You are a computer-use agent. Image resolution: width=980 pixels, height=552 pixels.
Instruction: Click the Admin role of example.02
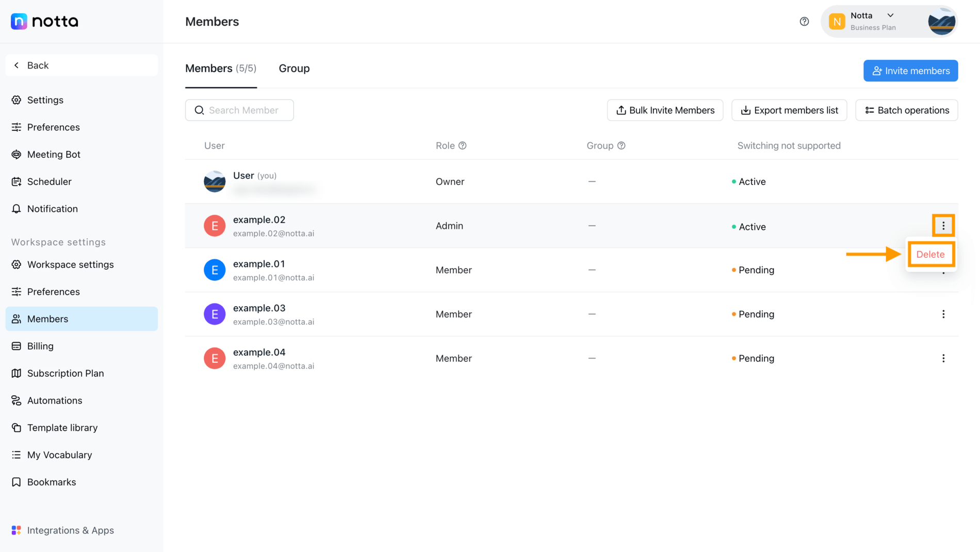[449, 226]
